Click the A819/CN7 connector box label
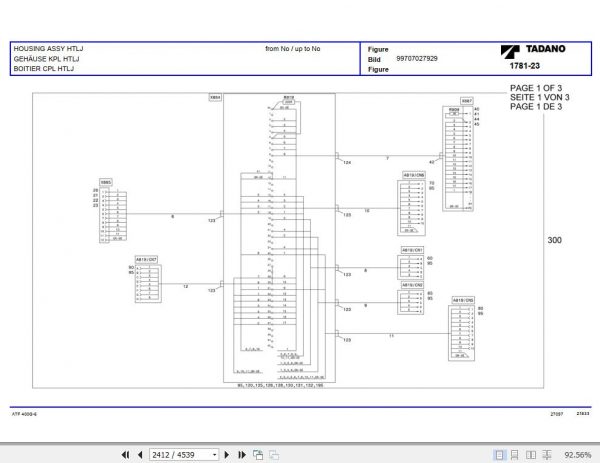This screenshot has height=463, width=600. (146, 259)
